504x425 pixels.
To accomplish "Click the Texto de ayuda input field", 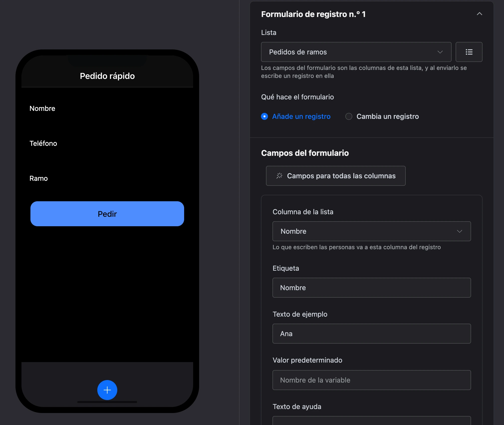I will pos(372,421).
